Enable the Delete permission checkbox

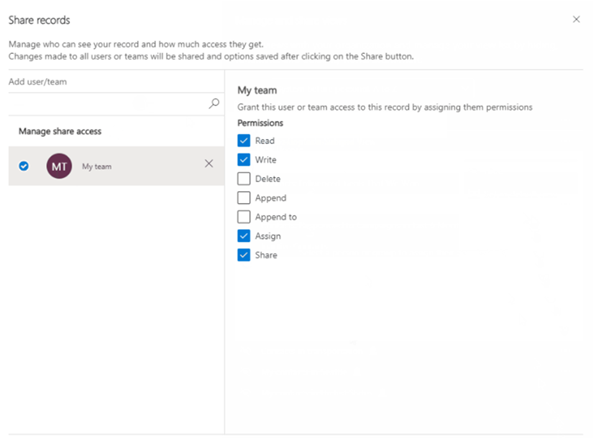244,179
